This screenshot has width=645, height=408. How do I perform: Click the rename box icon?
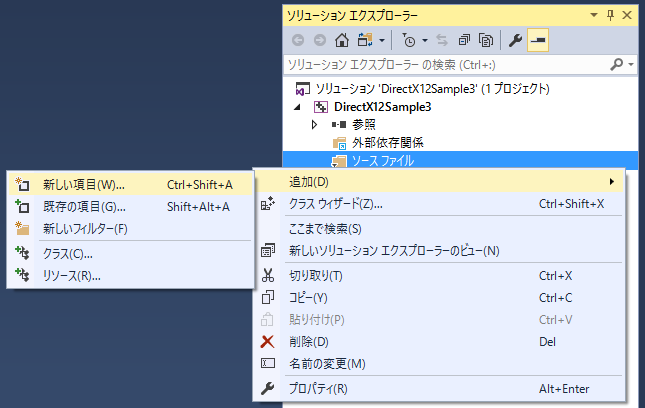[268, 363]
